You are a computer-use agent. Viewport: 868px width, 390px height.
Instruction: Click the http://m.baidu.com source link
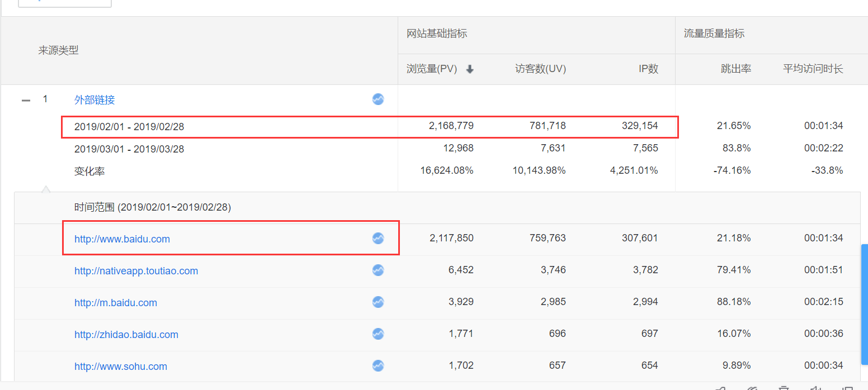coord(115,303)
